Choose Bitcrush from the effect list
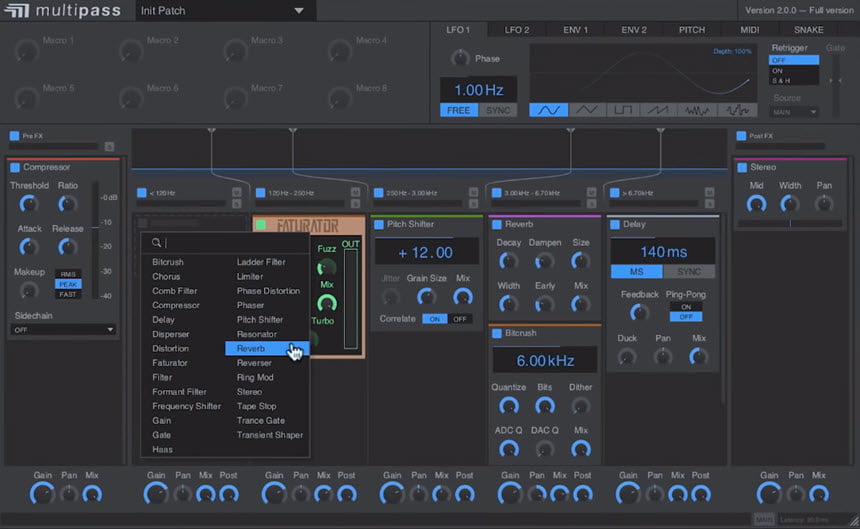860x529 pixels. 168,262
